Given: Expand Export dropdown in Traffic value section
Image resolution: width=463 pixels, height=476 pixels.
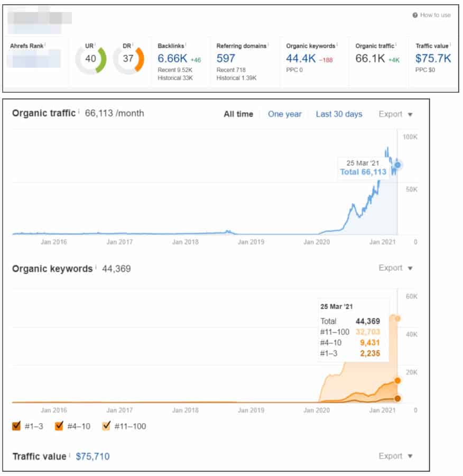Looking at the screenshot, I should (395, 456).
